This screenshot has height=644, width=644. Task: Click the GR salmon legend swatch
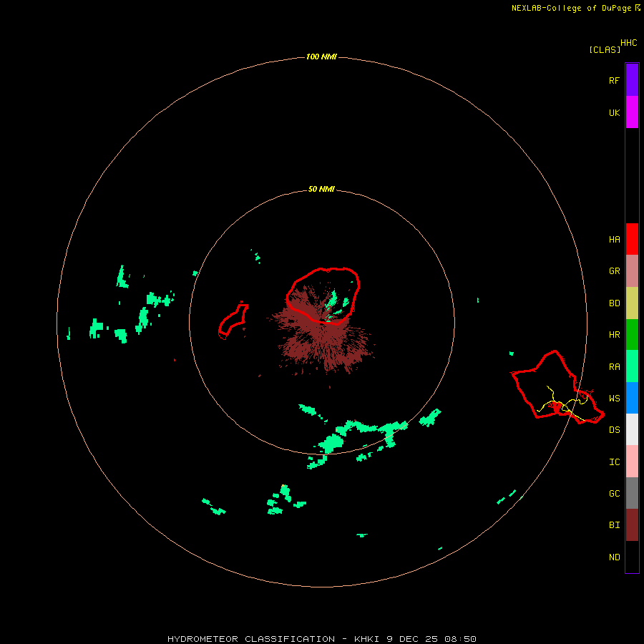coord(632,271)
